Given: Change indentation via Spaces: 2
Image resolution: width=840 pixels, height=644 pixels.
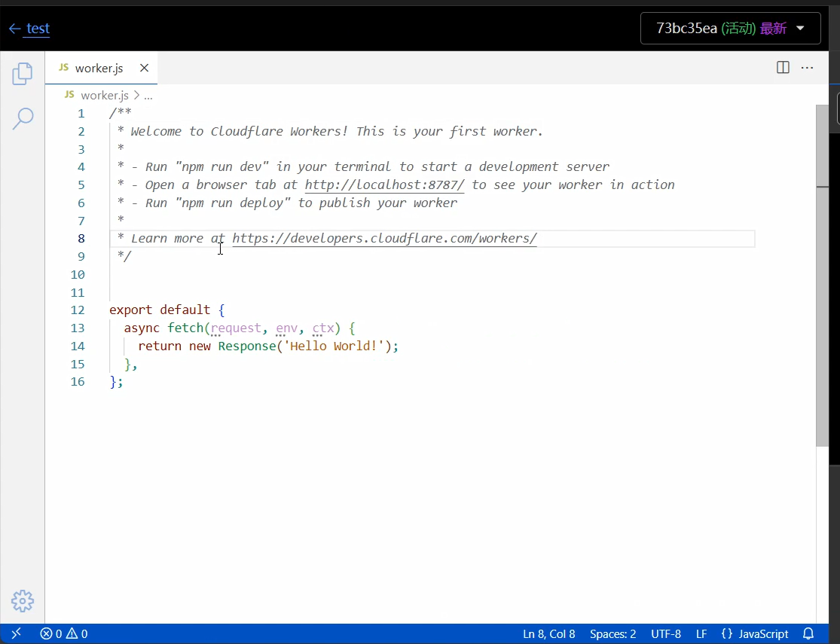Looking at the screenshot, I should (x=612, y=633).
